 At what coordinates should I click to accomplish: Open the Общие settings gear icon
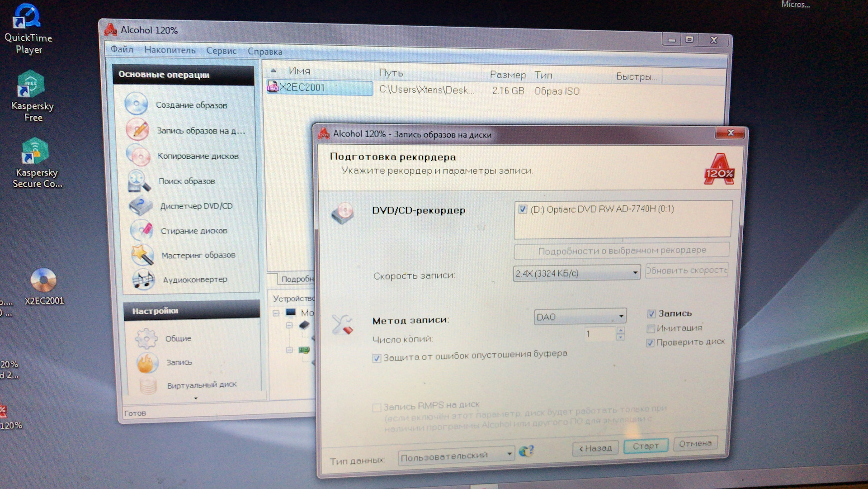[x=146, y=338]
